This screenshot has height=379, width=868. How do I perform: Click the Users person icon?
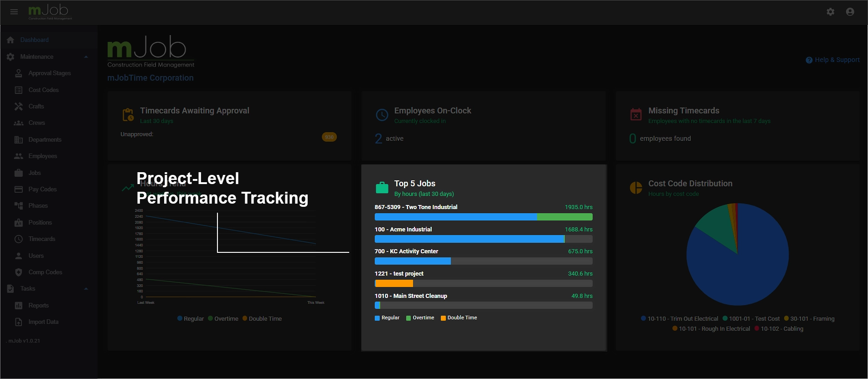click(x=19, y=256)
